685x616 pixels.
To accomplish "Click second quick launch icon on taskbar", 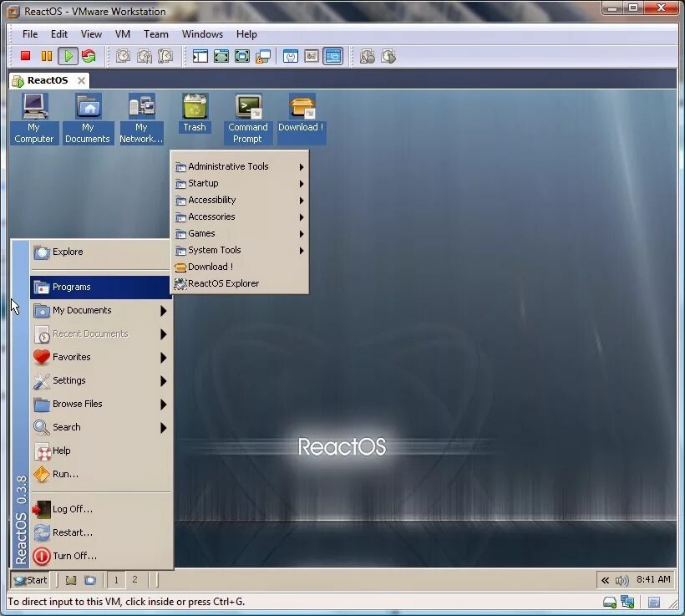I will (x=90, y=580).
